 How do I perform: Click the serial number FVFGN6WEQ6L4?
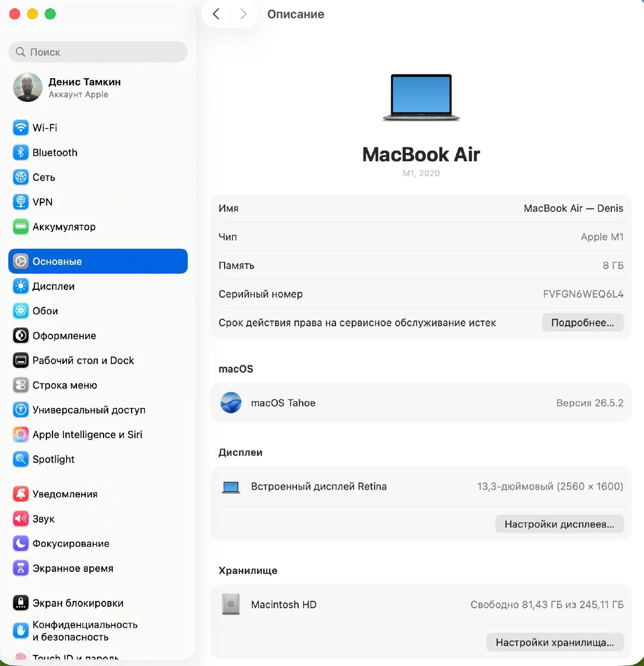click(x=583, y=294)
